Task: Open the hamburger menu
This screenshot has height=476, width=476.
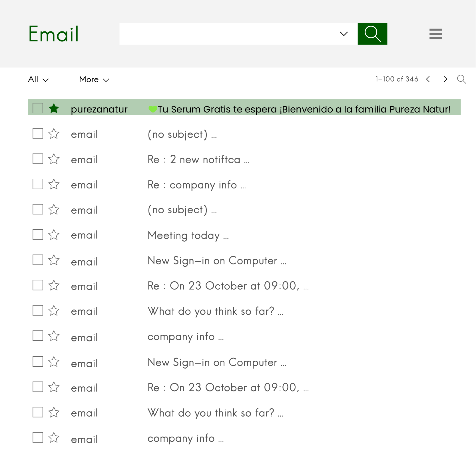Action: click(435, 34)
